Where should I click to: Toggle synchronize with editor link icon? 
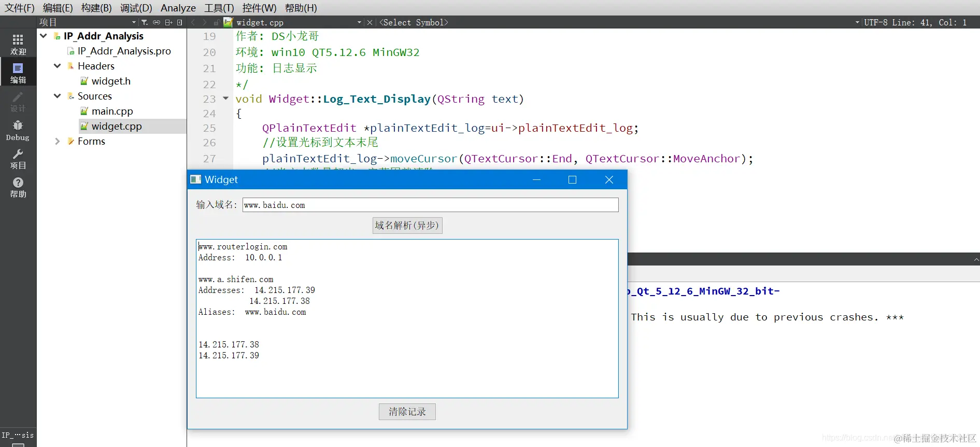(156, 22)
